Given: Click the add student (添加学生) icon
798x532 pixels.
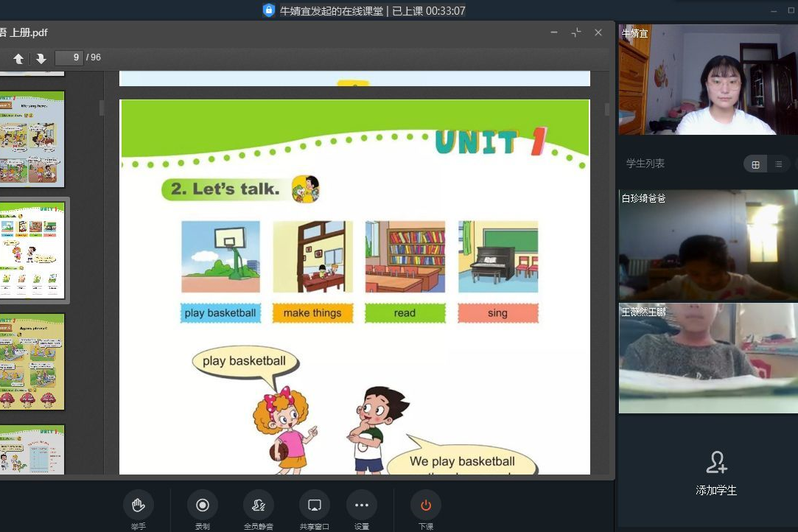Looking at the screenshot, I should [x=716, y=462].
